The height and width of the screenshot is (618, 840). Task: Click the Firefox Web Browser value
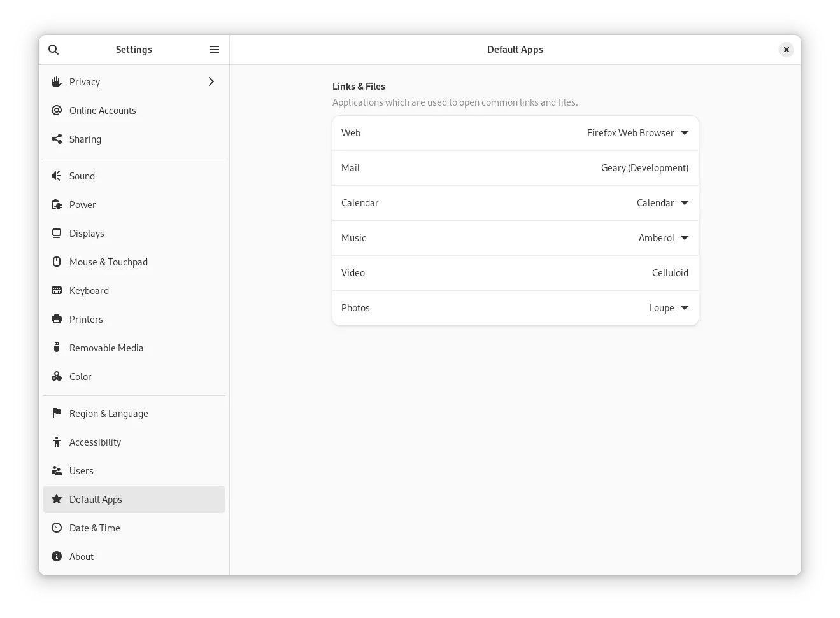pos(630,133)
